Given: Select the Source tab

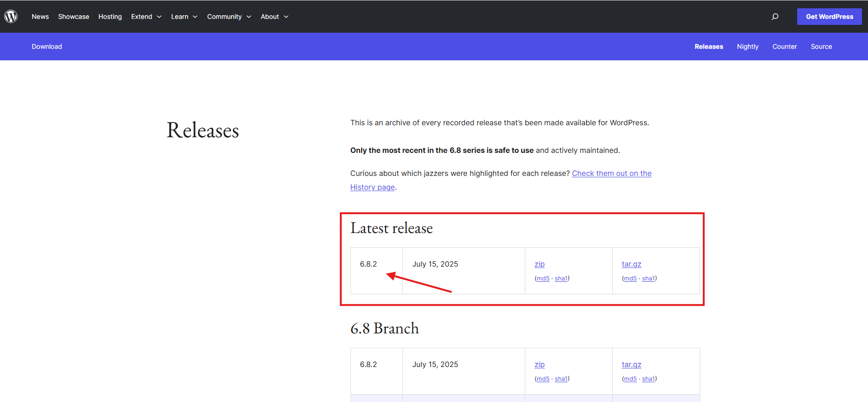Looking at the screenshot, I should (821, 47).
